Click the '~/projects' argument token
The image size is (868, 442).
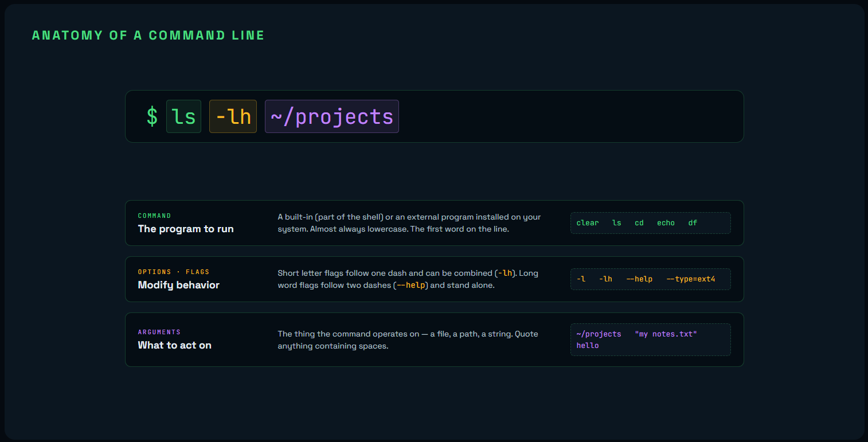coord(332,116)
